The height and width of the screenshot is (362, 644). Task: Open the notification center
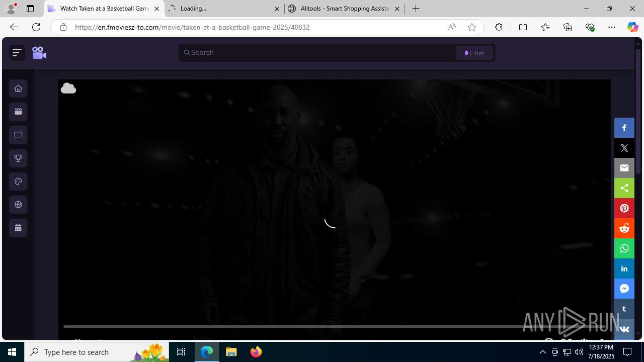[628, 352]
